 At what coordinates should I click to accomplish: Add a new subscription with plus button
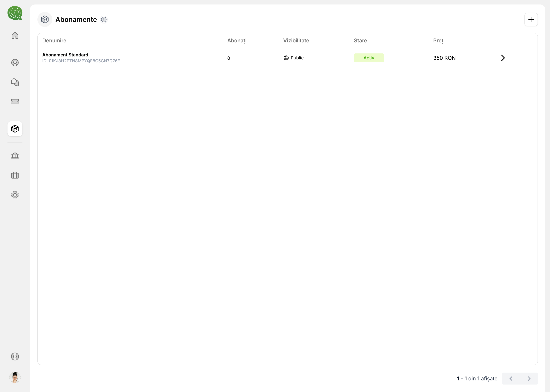pyautogui.click(x=531, y=20)
